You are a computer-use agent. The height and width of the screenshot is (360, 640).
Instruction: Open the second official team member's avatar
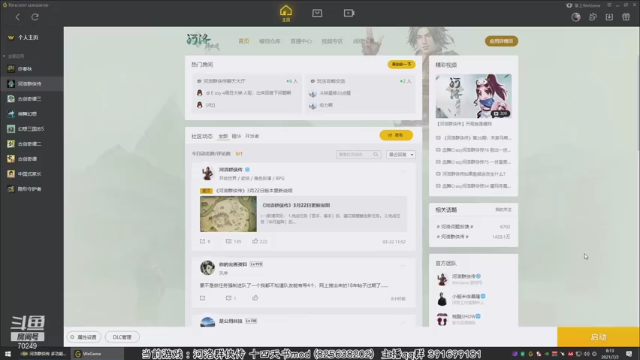(x=442, y=299)
